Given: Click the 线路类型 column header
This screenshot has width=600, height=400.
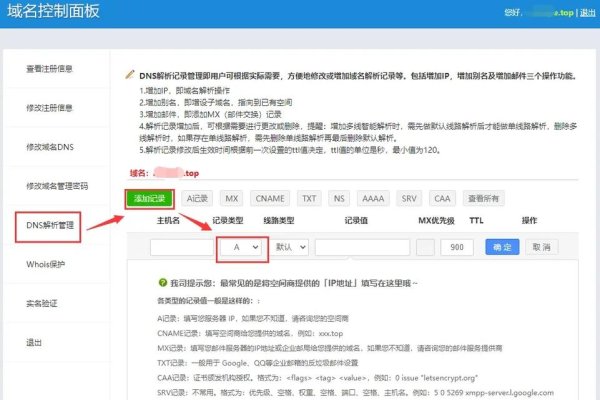Looking at the screenshot, I should [x=279, y=220].
